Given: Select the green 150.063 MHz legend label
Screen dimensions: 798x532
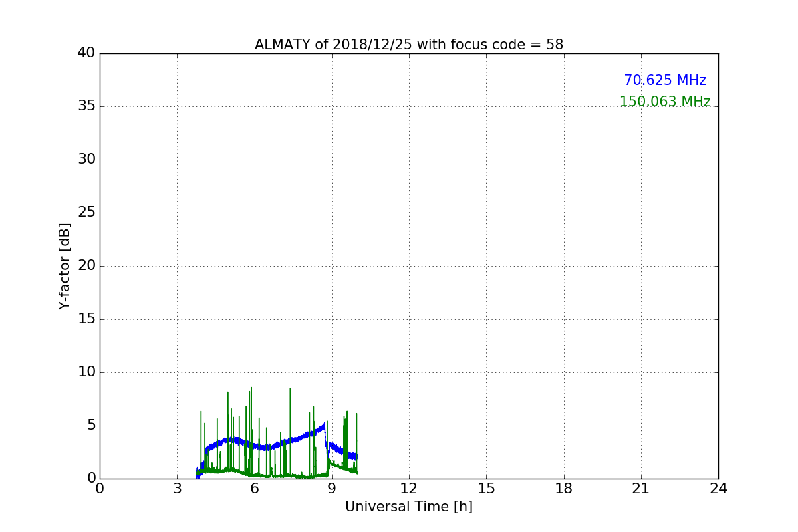Looking at the screenshot, I should pyautogui.click(x=665, y=102).
